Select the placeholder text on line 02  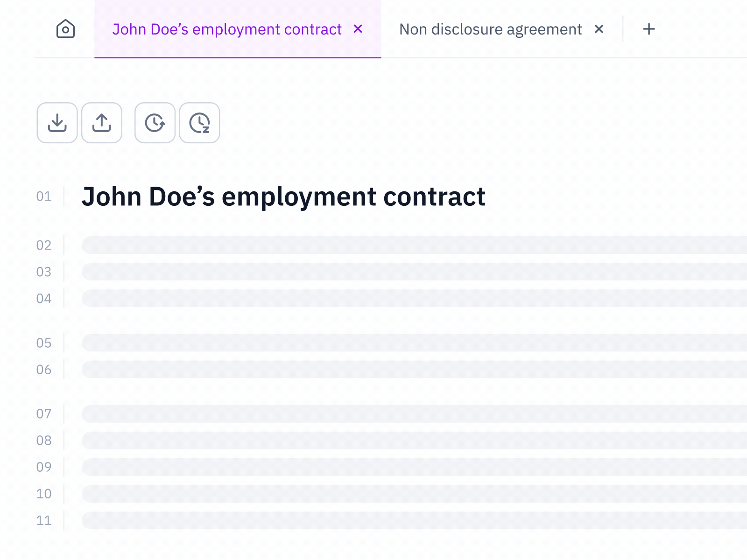[x=411, y=245]
